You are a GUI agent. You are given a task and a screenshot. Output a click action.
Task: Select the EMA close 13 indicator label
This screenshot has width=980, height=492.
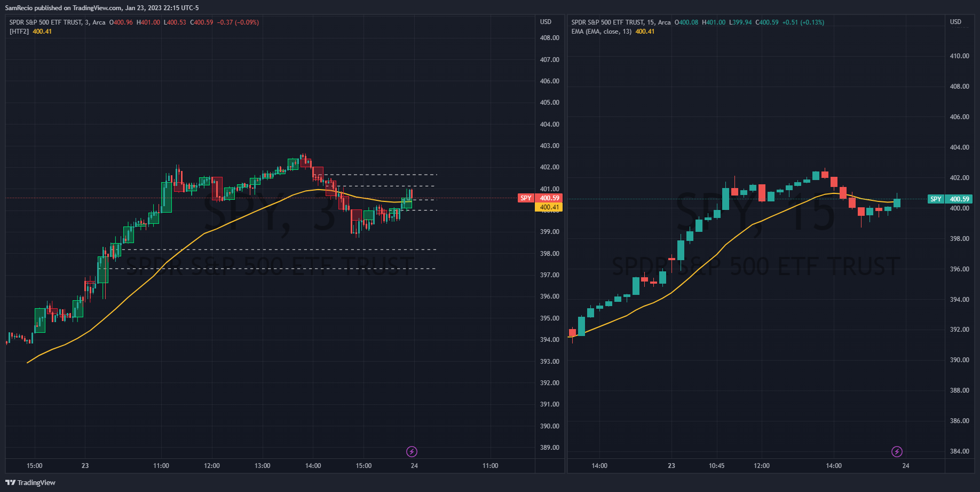coord(602,32)
